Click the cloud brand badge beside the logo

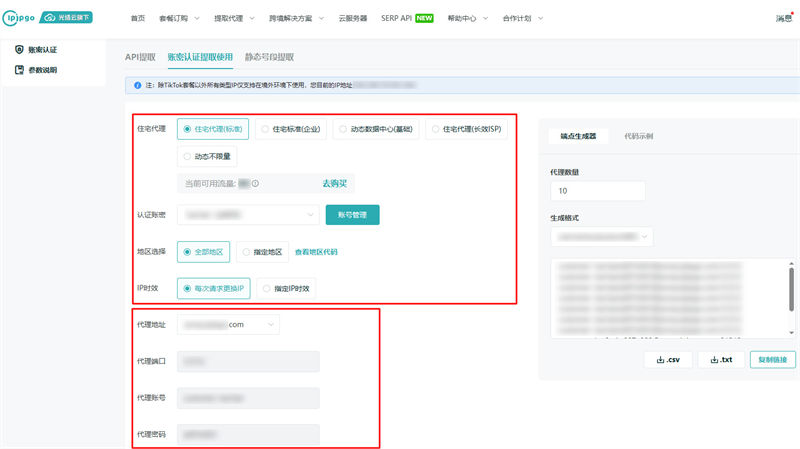[66, 17]
